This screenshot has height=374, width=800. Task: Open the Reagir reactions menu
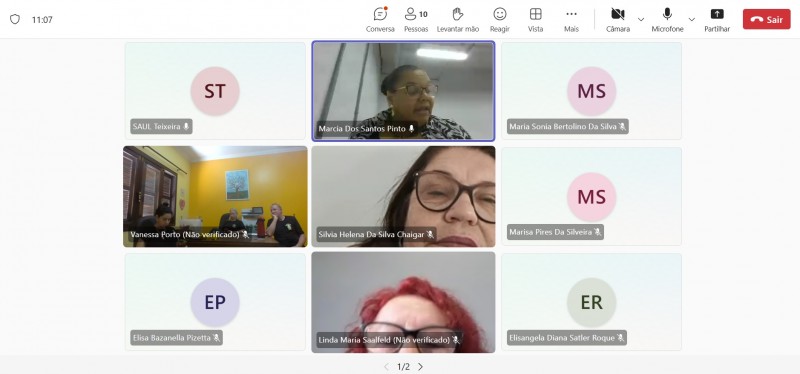[499, 19]
